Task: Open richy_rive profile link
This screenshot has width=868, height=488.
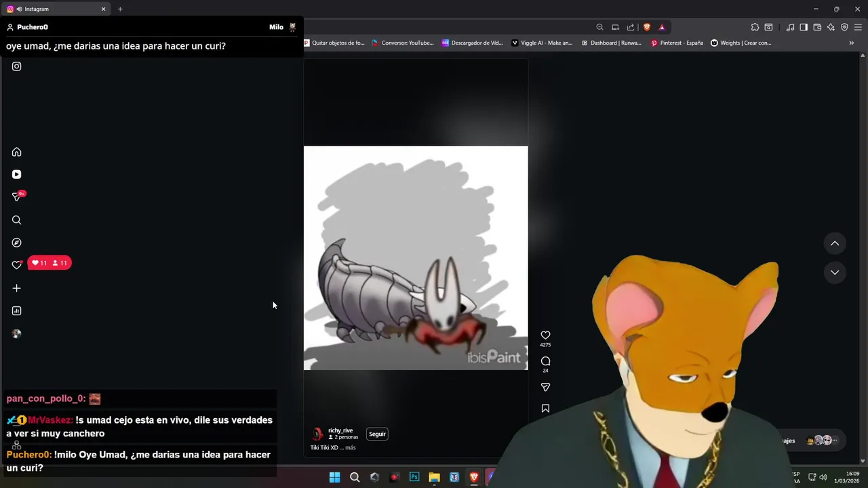Action: coord(340,430)
